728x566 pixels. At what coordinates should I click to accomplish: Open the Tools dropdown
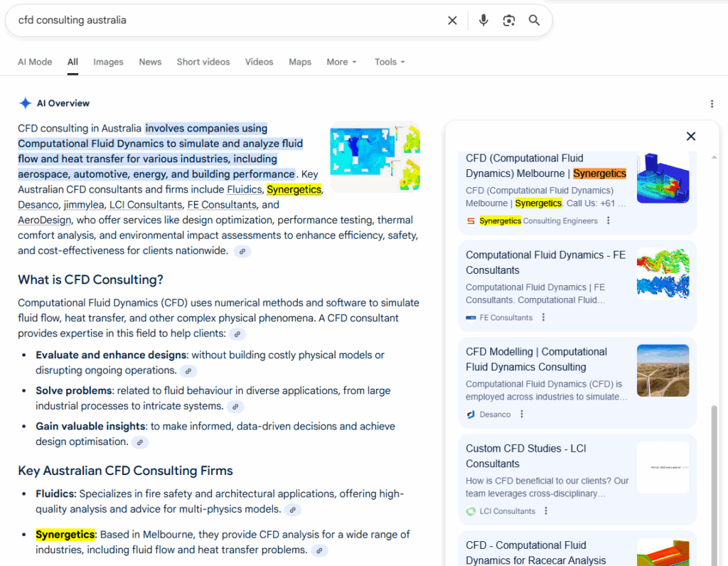(x=389, y=62)
